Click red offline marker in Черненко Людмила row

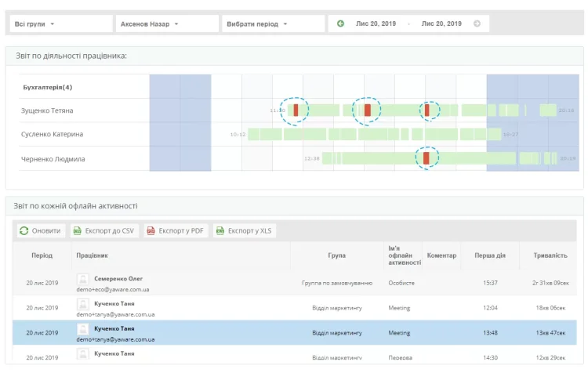click(426, 158)
